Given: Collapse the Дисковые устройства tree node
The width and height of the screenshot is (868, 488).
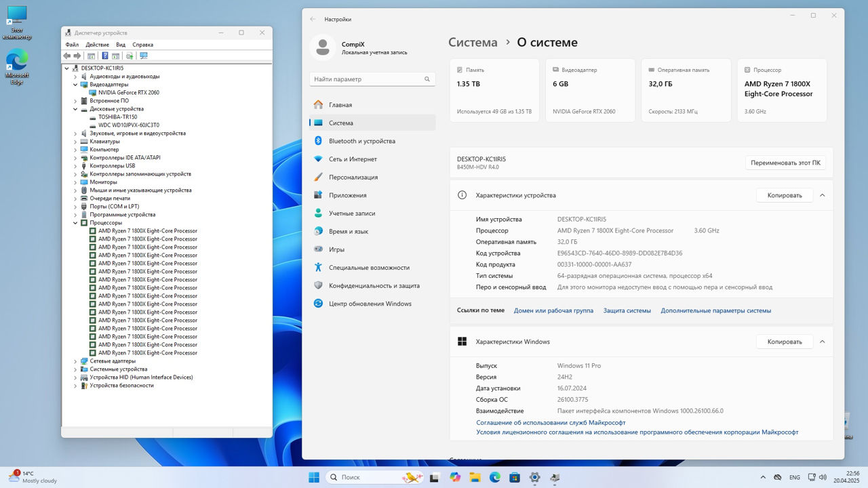Looking at the screenshot, I should pos(75,109).
